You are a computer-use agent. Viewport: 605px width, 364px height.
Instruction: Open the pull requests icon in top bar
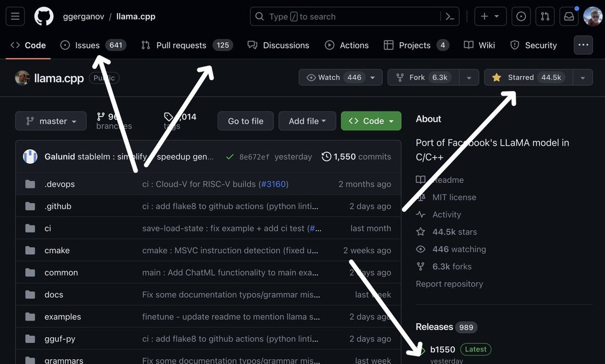pos(545,16)
